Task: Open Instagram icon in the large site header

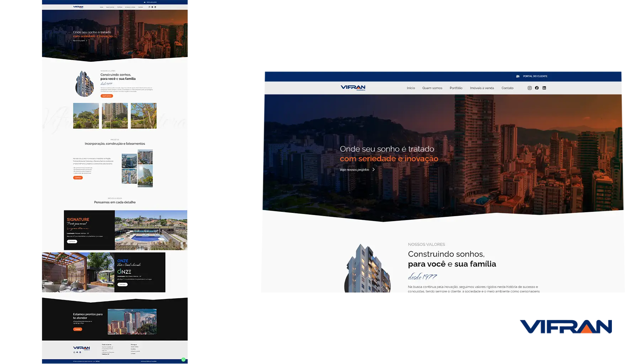Action: tap(529, 88)
